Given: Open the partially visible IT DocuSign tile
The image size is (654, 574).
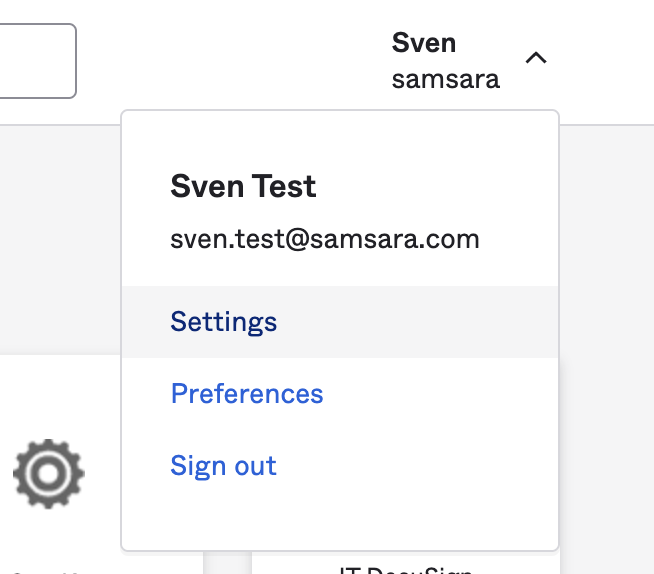Looking at the screenshot, I should (405, 570).
